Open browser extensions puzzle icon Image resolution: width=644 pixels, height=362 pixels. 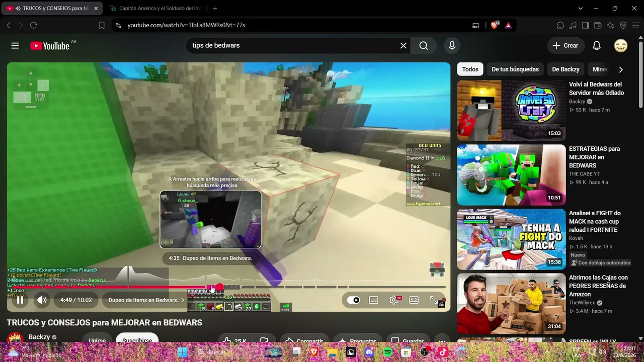(560, 25)
